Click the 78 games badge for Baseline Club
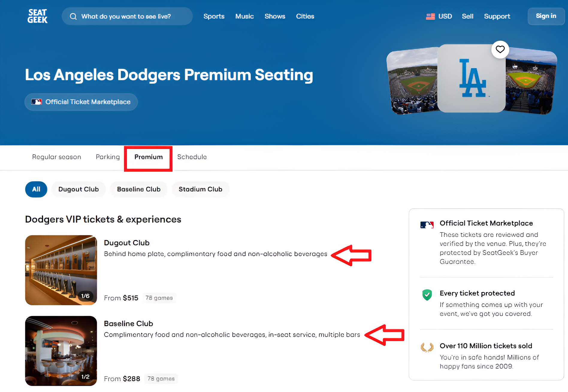The image size is (568, 392). (161, 379)
